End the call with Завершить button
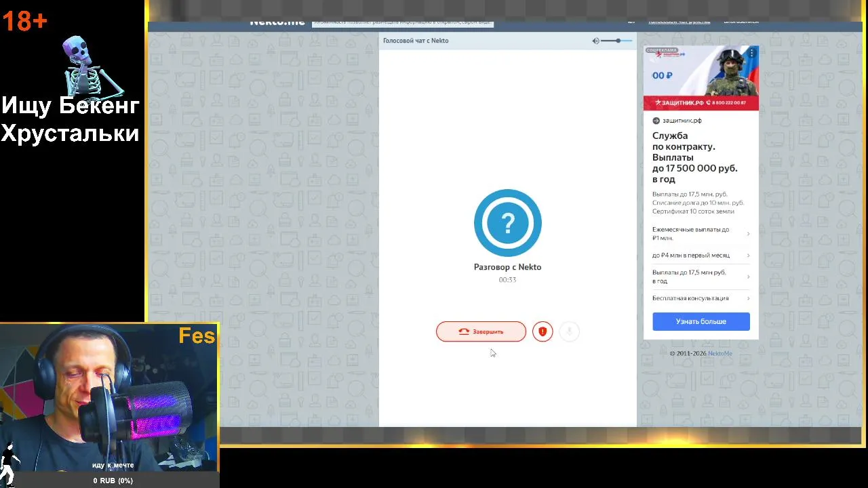 click(x=481, y=331)
